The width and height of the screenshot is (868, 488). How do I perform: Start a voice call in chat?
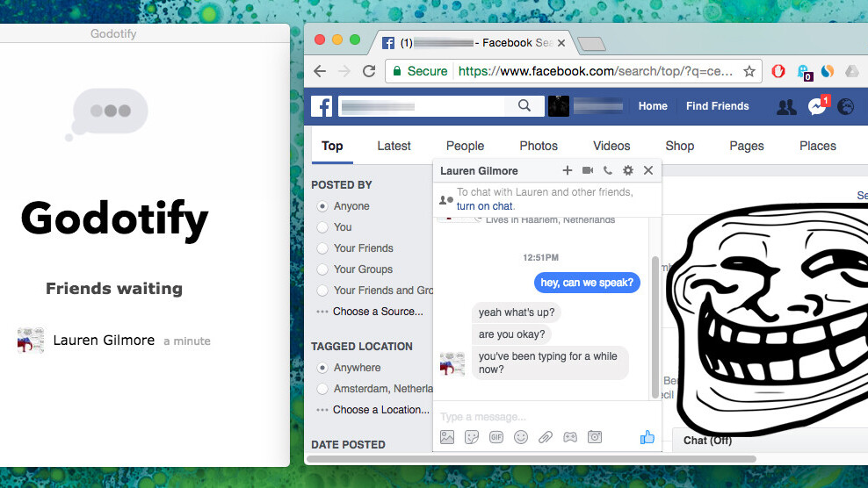[x=608, y=170]
